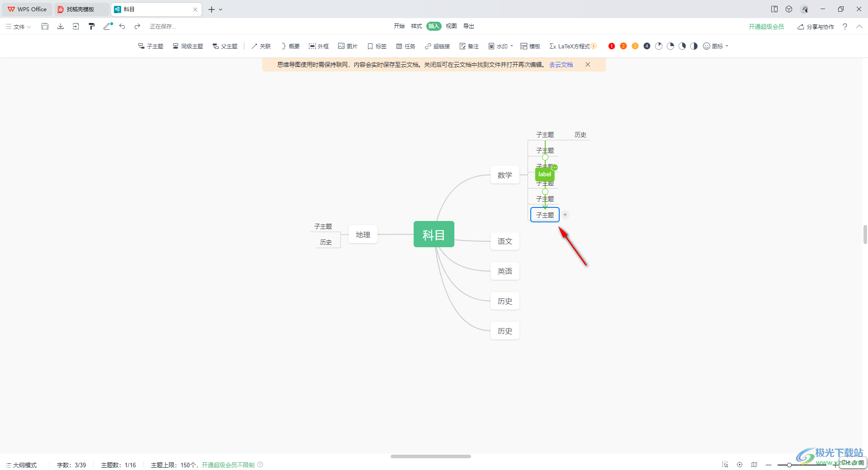Insert a 父主题 parent topic

click(225, 46)
